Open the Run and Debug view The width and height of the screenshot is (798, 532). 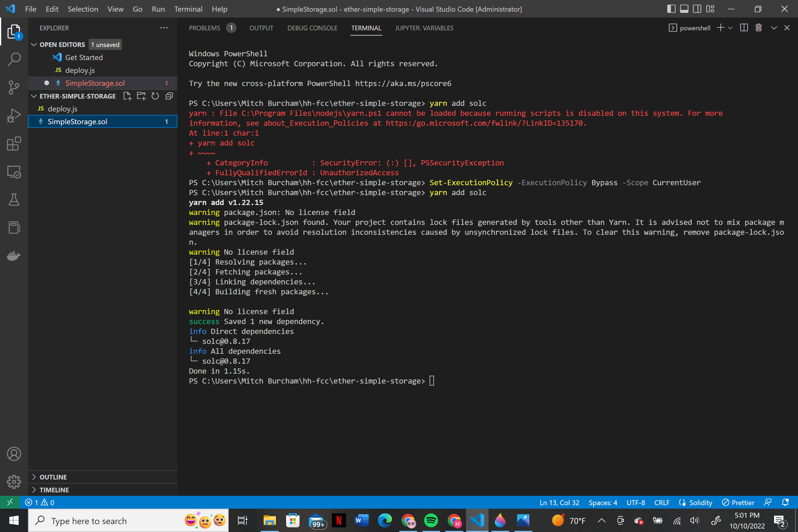tap(14, 116)
